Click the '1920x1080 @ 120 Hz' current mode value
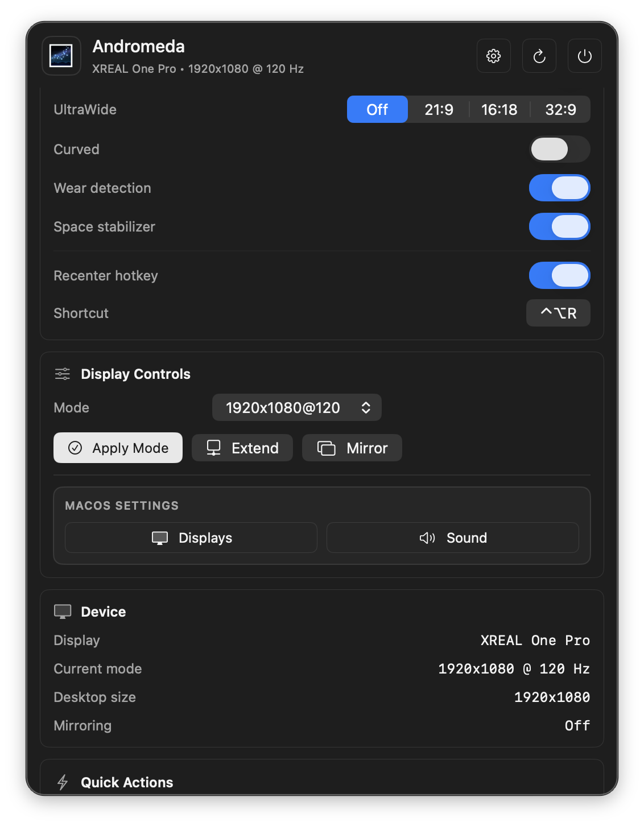The height and width of the screenshot is (826, 644). tap(514, 668)
